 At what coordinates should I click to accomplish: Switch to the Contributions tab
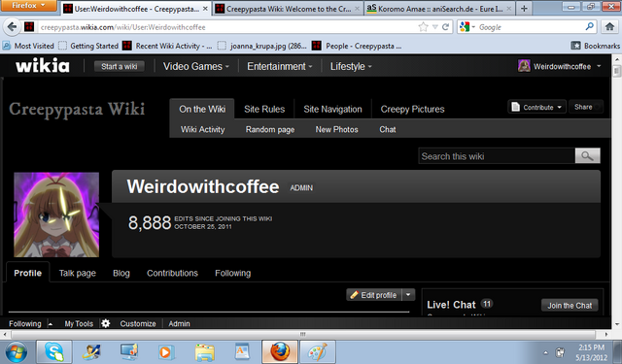tap(172, 273)
